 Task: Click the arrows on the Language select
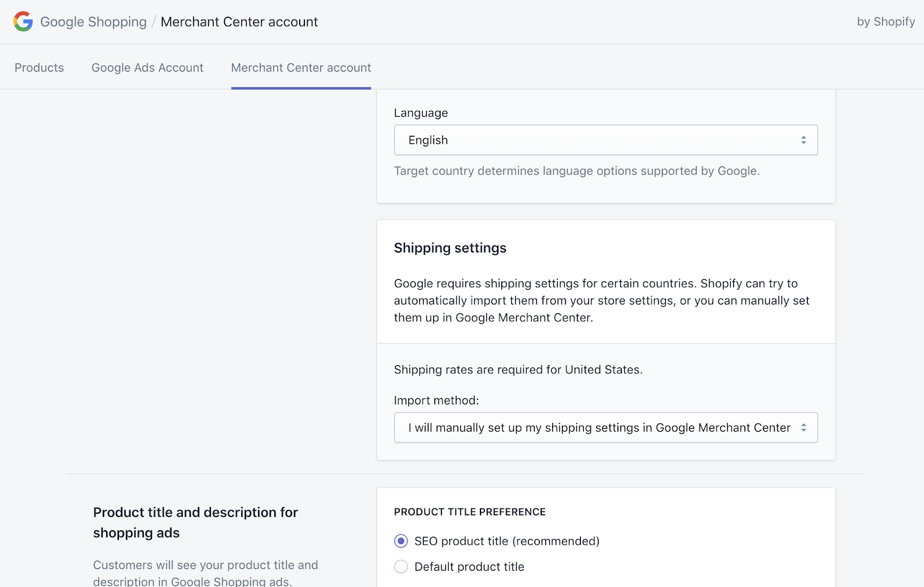coord(803,140)
